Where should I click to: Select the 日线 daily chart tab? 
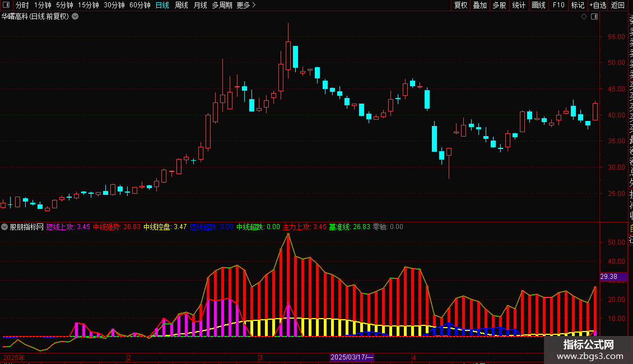(162, 5)
